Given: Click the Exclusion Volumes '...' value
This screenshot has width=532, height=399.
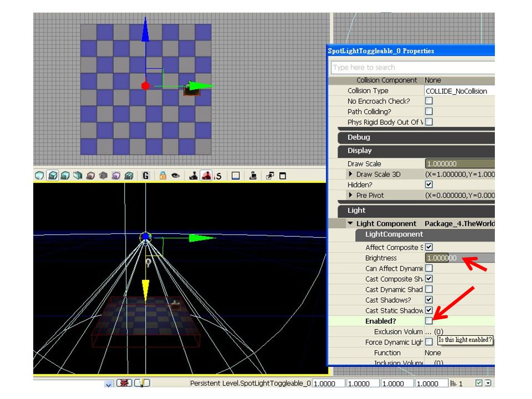Looking at the screenshot, I should point(434,332).
